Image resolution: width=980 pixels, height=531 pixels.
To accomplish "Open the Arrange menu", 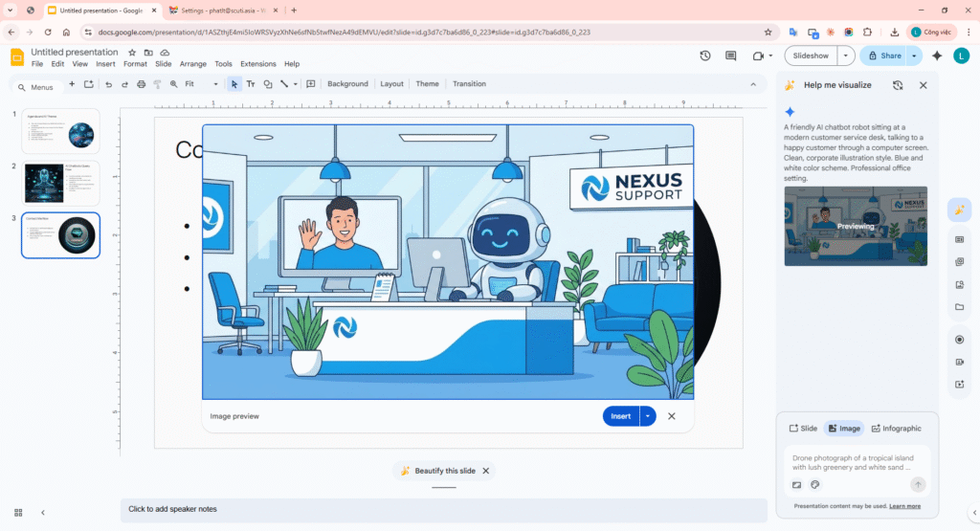I will [x=192, y=64].
